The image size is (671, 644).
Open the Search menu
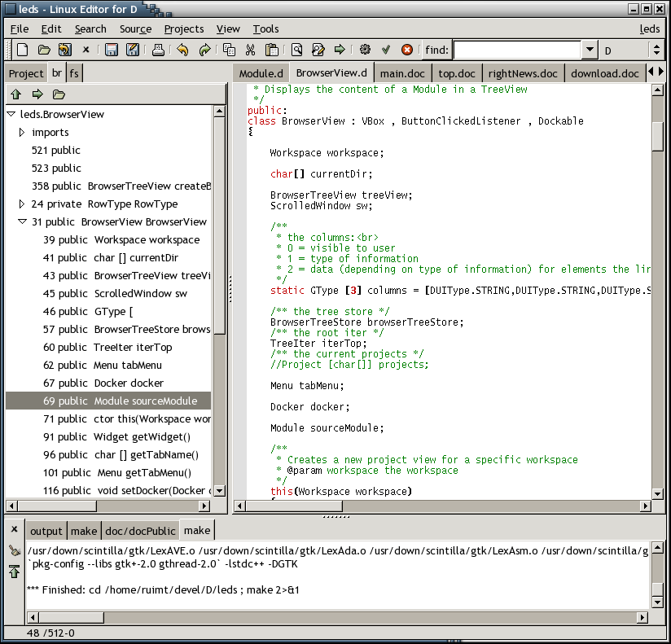pos(90,29)
